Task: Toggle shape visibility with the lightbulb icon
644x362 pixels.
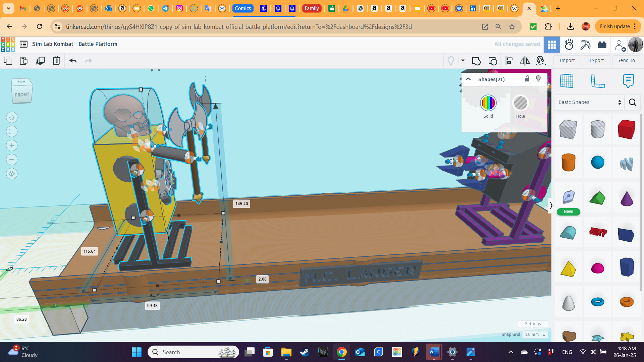Action: (x=538, y=79)
